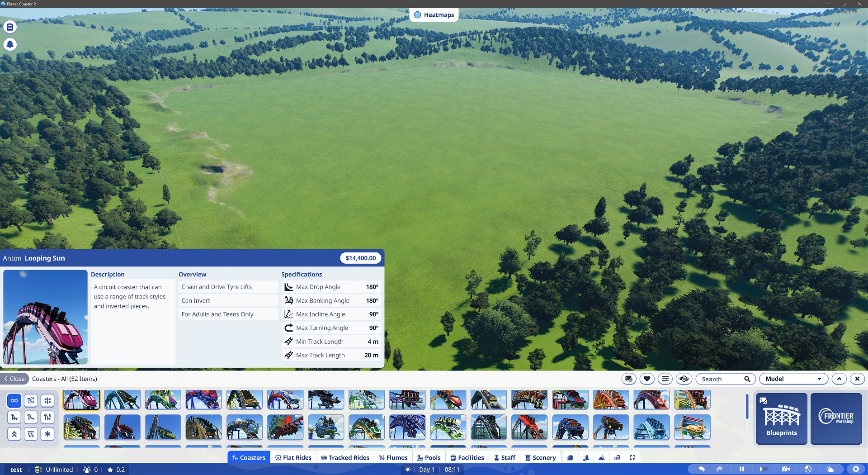Click the Max Track Length row
The height and width of the screenshot is (475, 868).
[331, 355]
